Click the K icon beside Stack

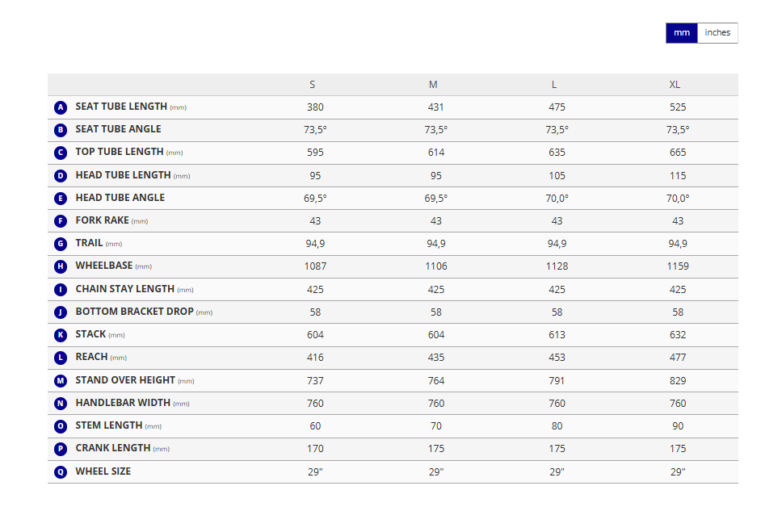pyautogui.click(x=61, y=334)
